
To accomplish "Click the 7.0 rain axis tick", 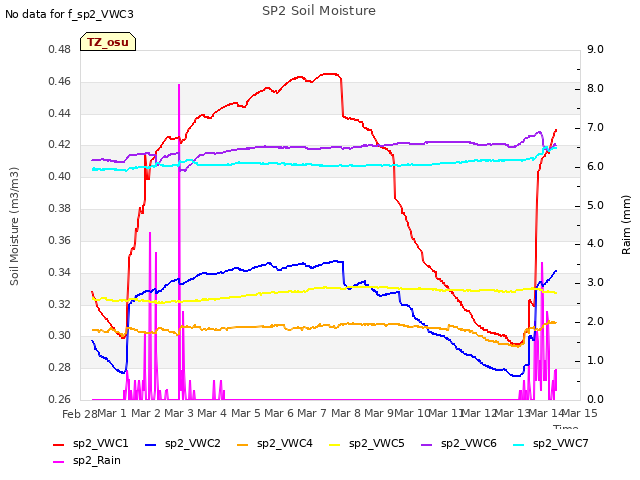I will click(x=595, y=127).
